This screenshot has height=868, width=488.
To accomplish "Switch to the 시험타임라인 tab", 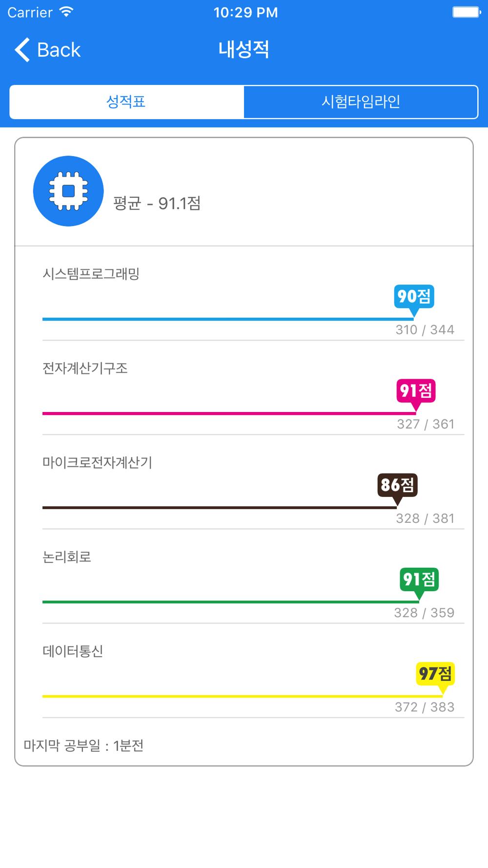I will pos(361,102).
